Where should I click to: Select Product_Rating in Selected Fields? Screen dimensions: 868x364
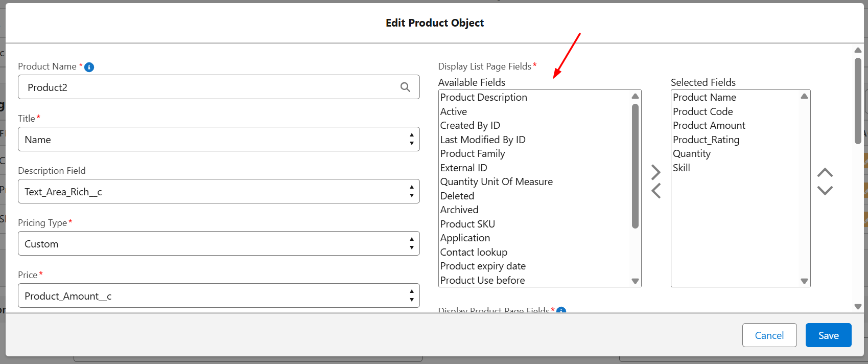706,140
